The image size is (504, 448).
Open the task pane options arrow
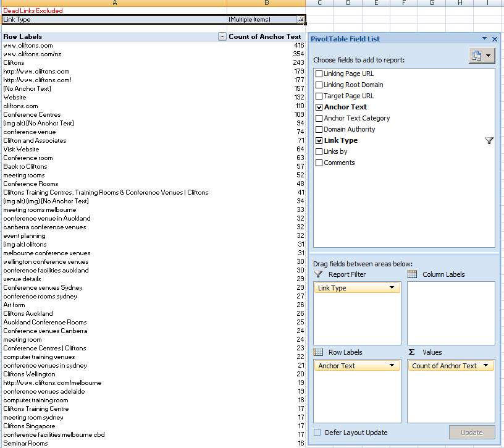[485, 39]
